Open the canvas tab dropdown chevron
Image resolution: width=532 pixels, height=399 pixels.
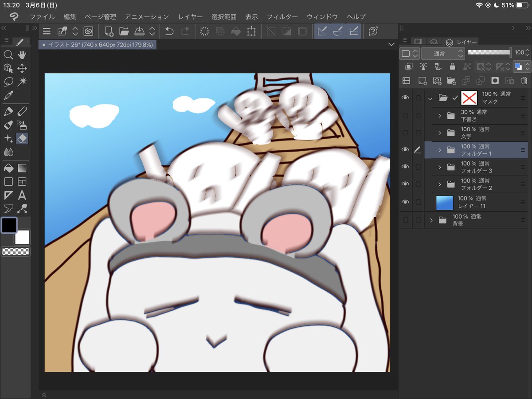391,44
